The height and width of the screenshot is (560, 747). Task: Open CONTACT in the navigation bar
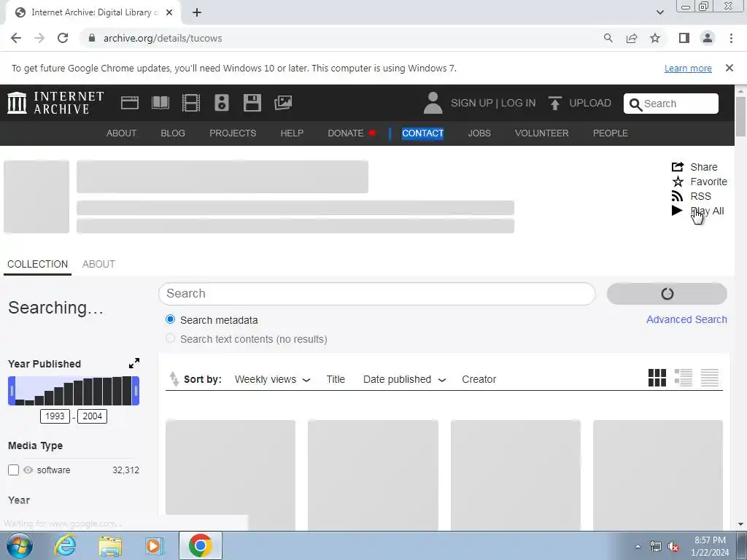click(x=422, y=133)
